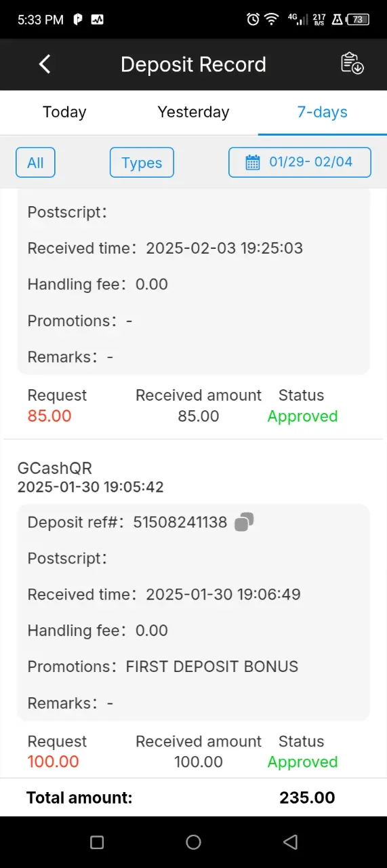387x868 pixels.
Task: Tap the Android home circle button
Action: 193,842
